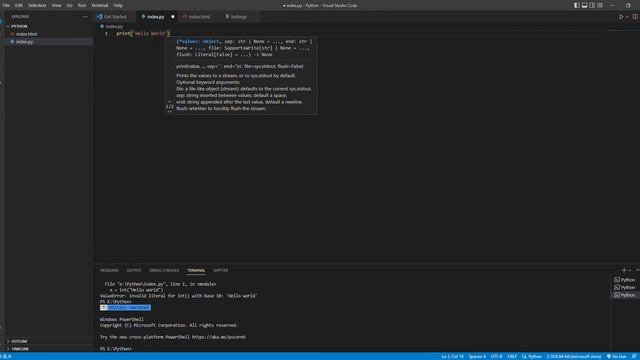Open errors and warnings status indicator
This screenshot has width=640, height=360.
coord(7,356)
